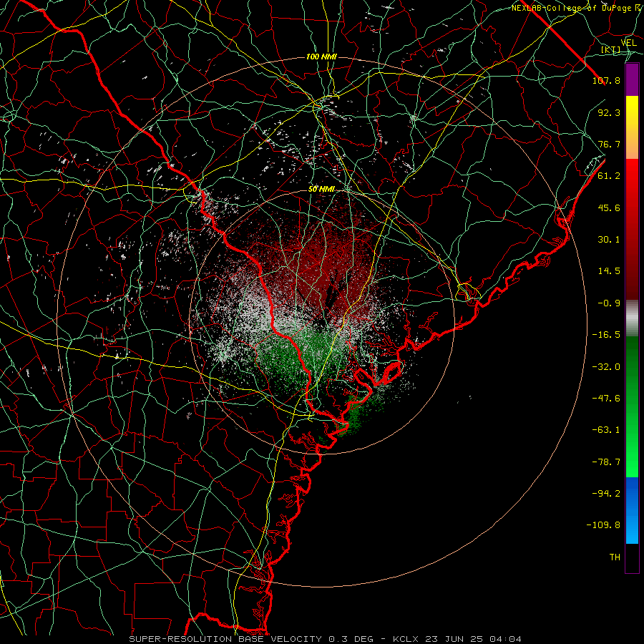
Task: Click the -78.7 velocity scale value
Action: click(606, 462)
